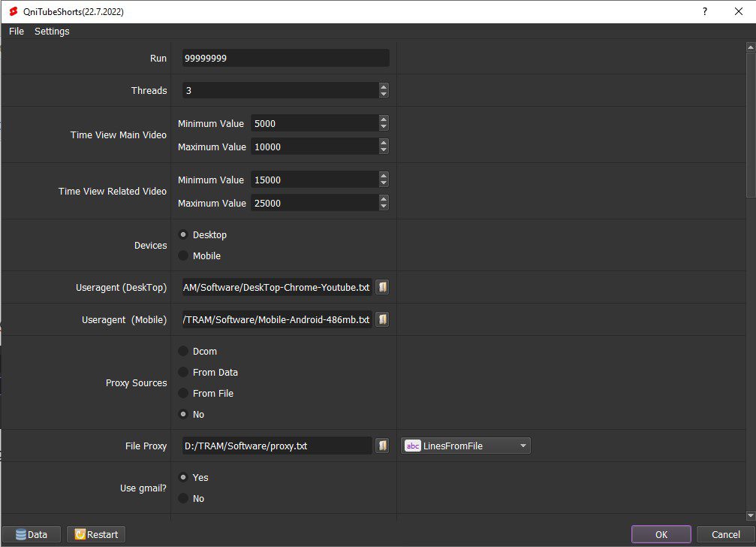756x547 pixels.
Task: Click Main Video Minimum Value field 5000
Action: coord(315,123)
